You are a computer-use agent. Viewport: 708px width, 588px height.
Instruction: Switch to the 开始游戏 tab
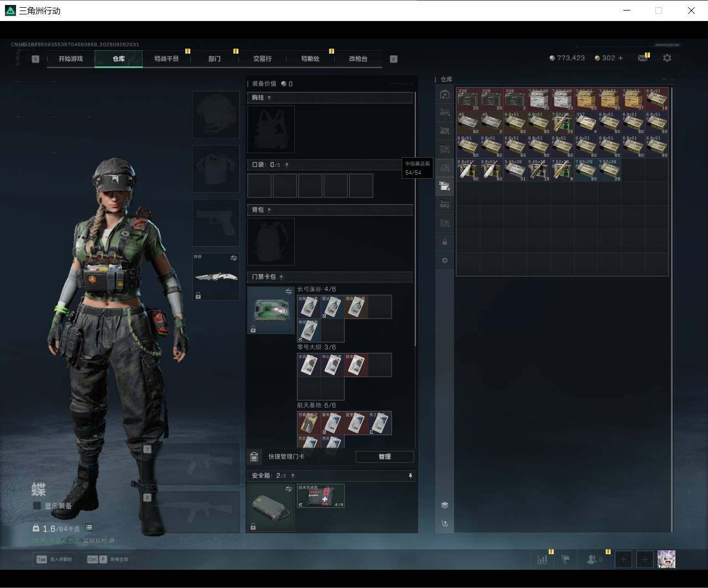click(71, 59)
